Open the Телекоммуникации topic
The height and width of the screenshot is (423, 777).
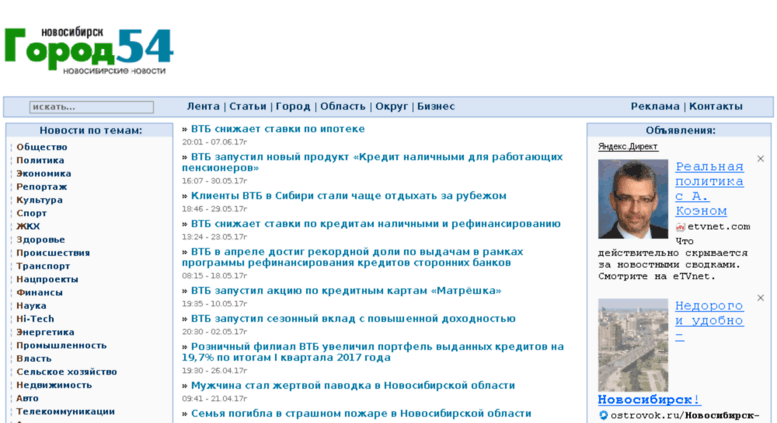tap(65, 412)
